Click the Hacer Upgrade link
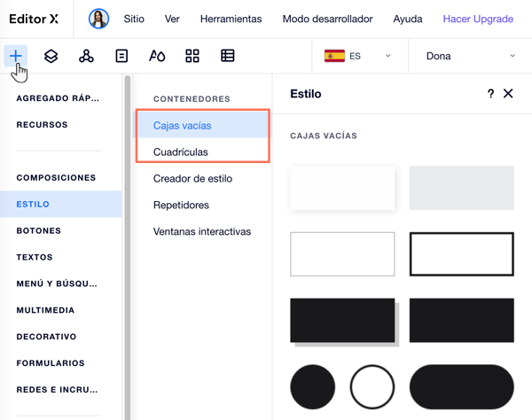 (478, 19)
